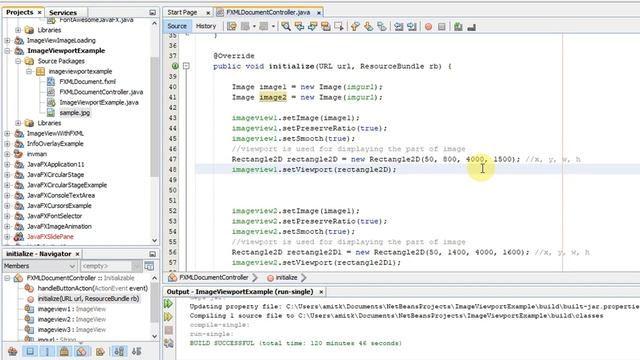Select the JavaFXCircularStageExample project
640x360 pixels.
pyautogui.click(x=67, y=185)
